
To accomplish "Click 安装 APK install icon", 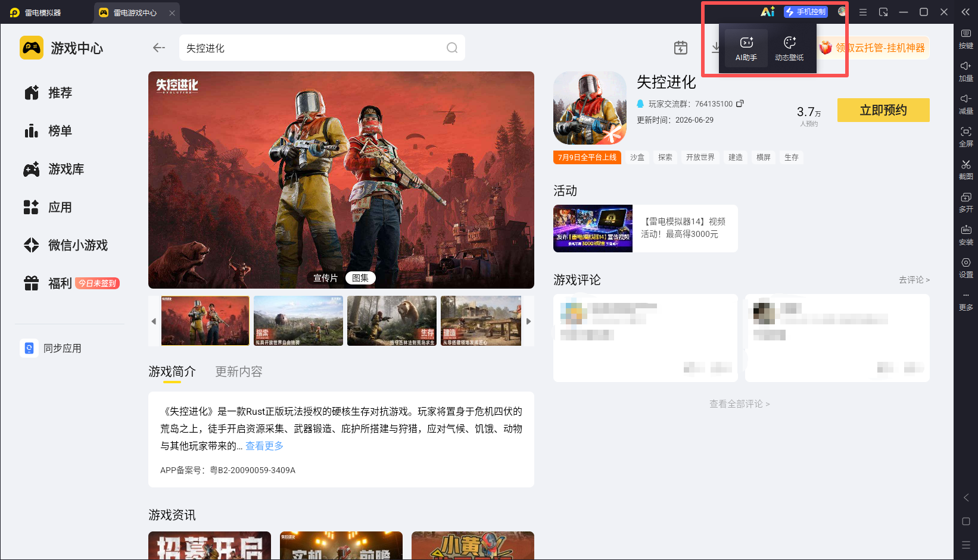I will coord(965,235).
